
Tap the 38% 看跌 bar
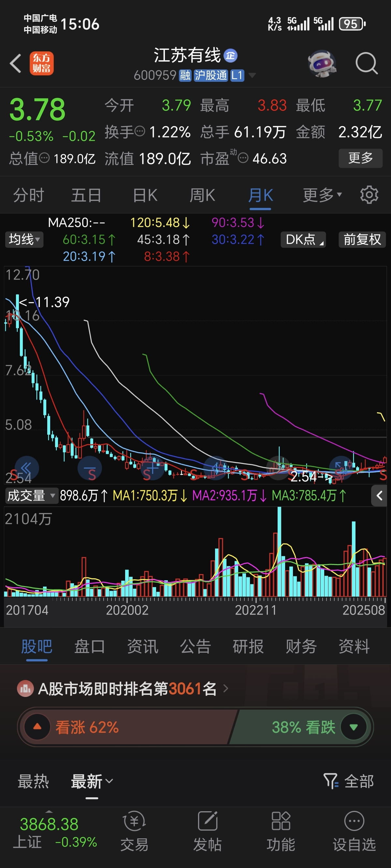tap(300, 727)
